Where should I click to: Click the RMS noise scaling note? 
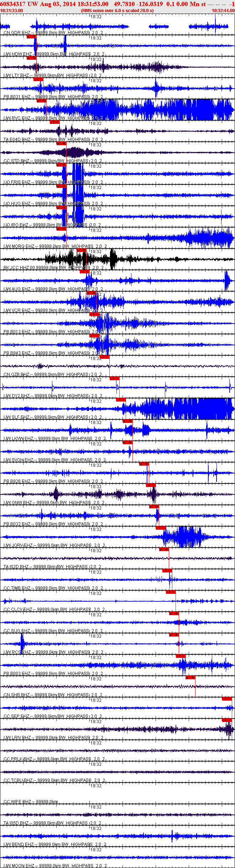coord(117,11)
